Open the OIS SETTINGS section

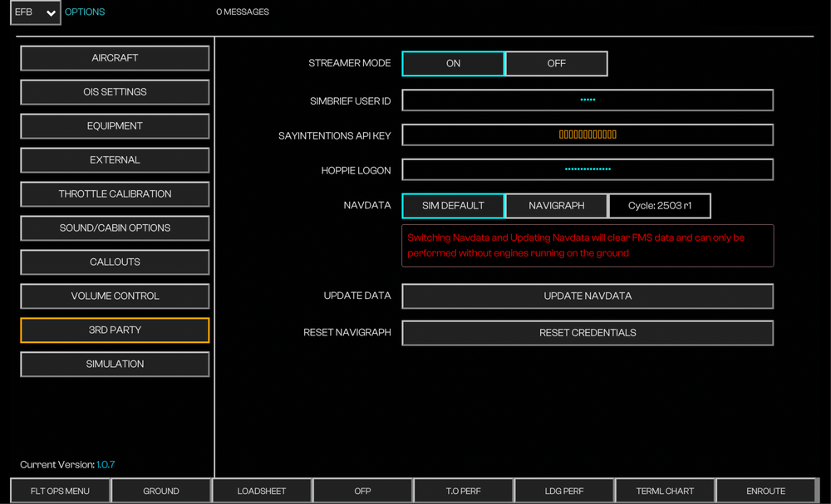coord(115,92)
